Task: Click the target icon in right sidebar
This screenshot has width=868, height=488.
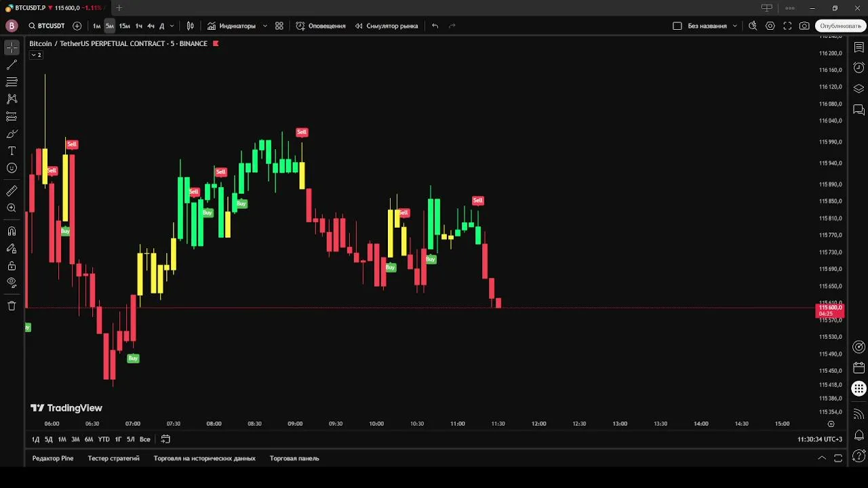Action: (859, 347)
